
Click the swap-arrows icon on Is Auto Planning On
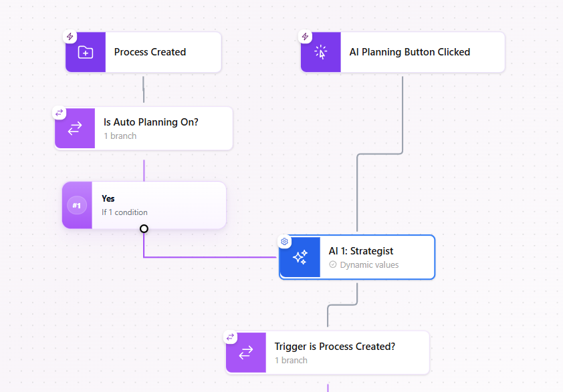pos(74,128)
